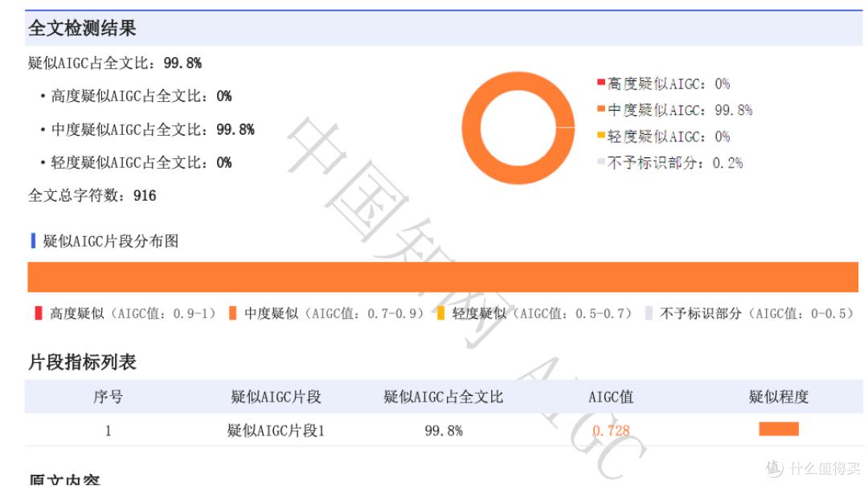The image size is (868, 486).
Task: Click yellow swatch beside 轻度疑似 (0.5-0.7)
Action: [x=440, y=313]
